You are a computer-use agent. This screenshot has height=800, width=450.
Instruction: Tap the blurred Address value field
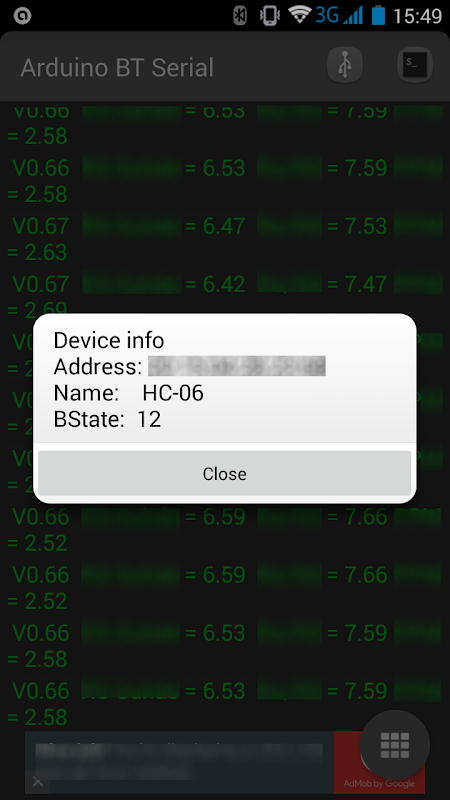[237, 366]
